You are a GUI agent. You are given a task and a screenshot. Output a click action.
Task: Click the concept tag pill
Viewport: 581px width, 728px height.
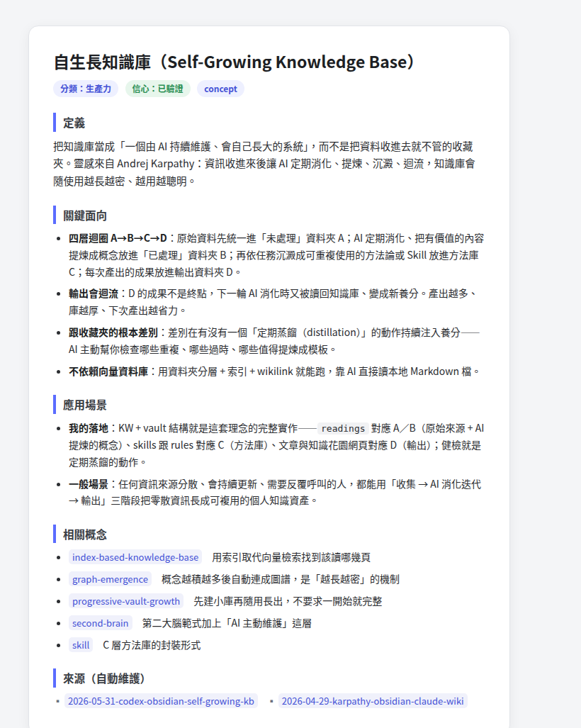coord(220,89)
